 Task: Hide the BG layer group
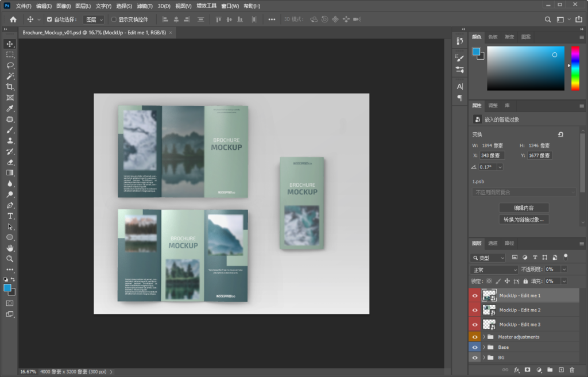pos(475,357)
